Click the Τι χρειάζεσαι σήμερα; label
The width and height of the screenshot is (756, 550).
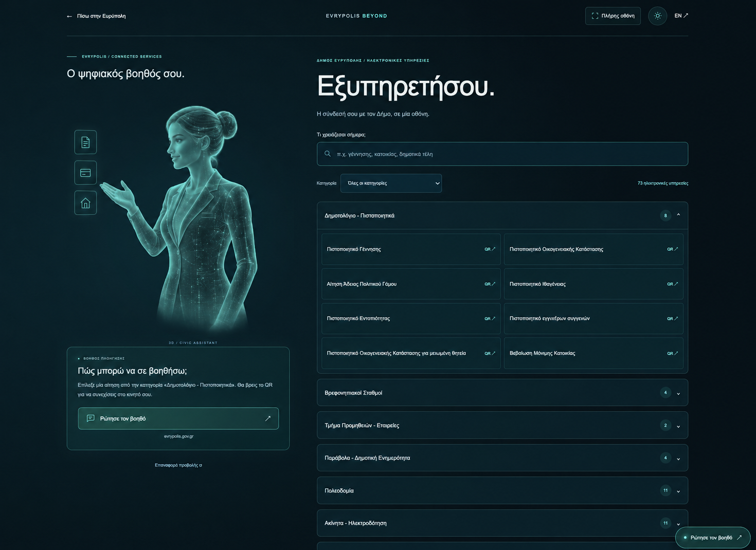(341, 135)
